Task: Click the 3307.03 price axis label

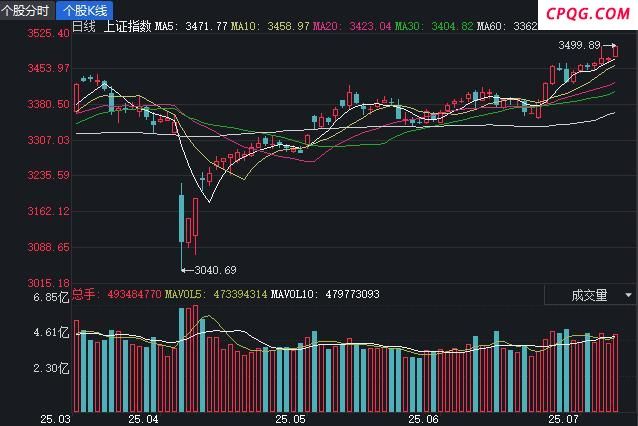Action: click(48, 140)
